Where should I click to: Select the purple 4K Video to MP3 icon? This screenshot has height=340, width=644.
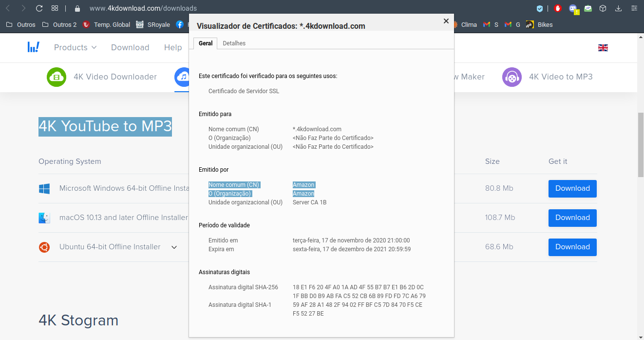(x=512, y=77)
